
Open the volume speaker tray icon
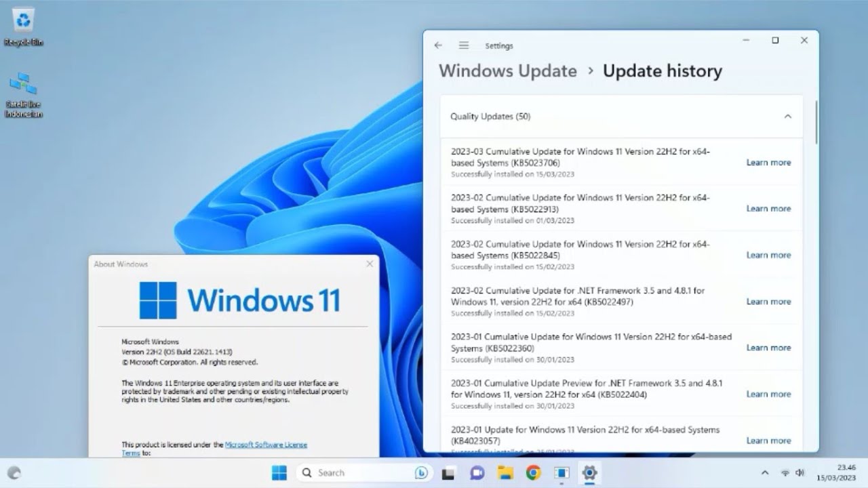[x=800, y=473]
